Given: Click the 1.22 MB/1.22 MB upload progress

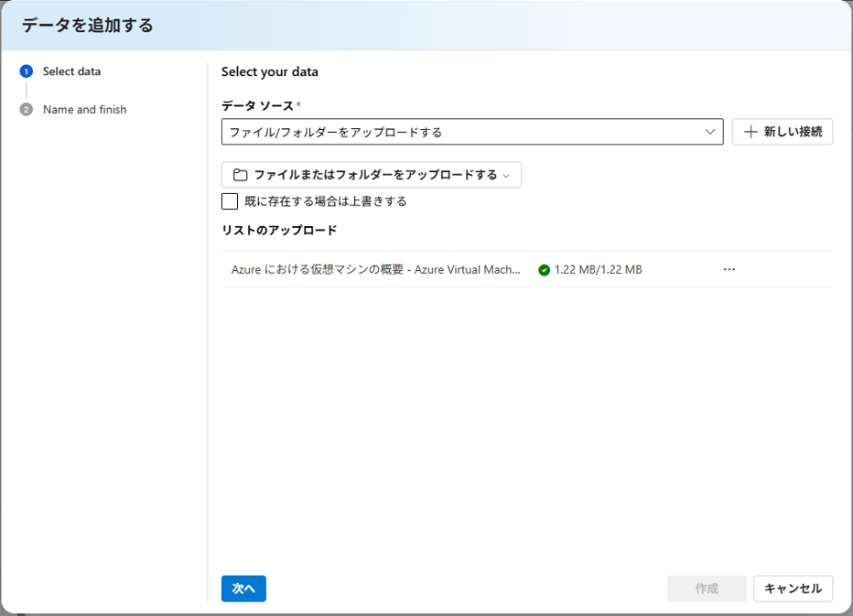Looking at the screenshot, I should 598,270.
